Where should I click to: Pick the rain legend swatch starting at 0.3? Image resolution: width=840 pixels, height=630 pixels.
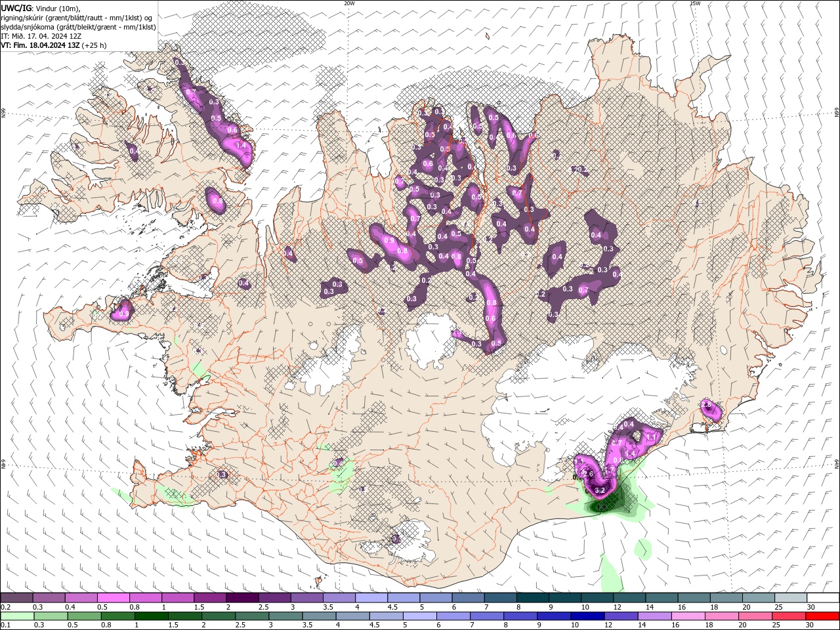click(x=51, y=616)
